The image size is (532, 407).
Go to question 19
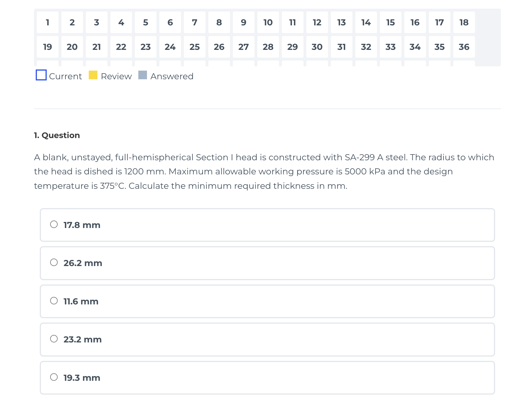click(48, 47)
